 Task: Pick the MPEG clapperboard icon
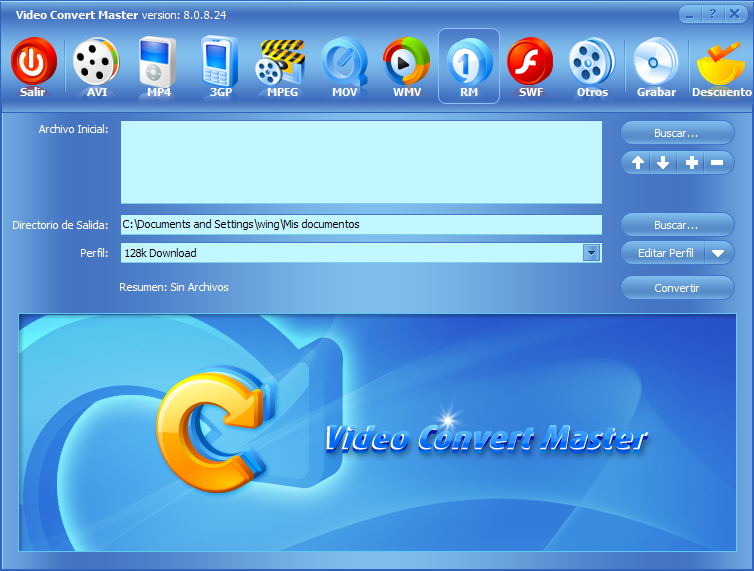[281, 63]
